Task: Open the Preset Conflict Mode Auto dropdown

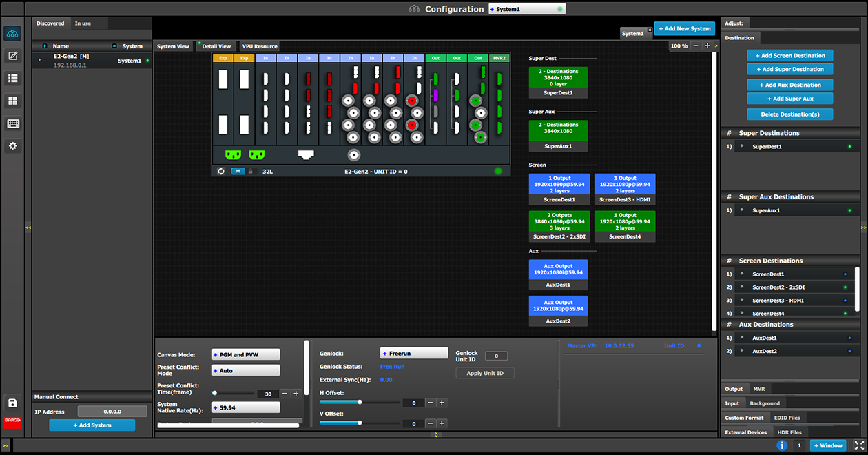Action: pos(245,370)
